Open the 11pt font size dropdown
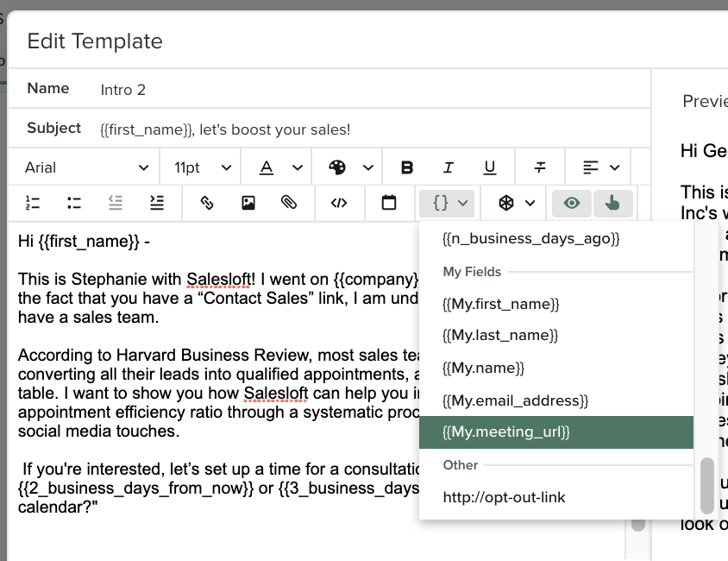Screen dimensions: 728x561 click(200, 166)
